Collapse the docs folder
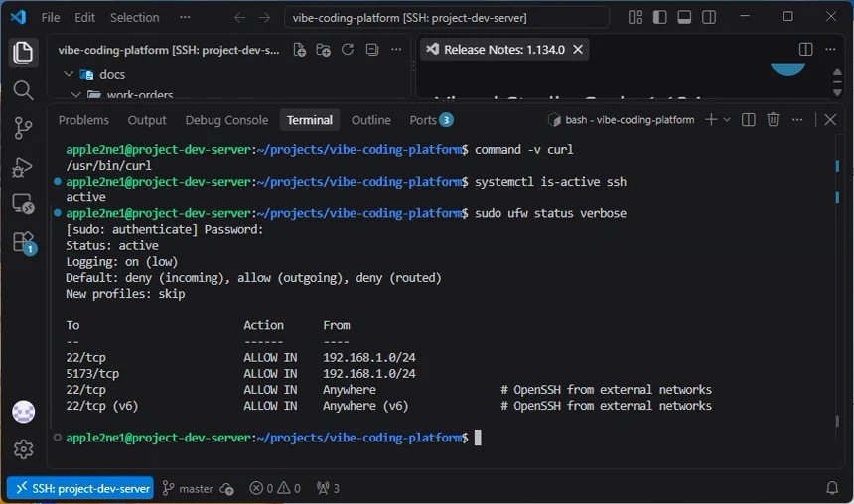Viewport: 854px width, 504px height. [69, 74]
